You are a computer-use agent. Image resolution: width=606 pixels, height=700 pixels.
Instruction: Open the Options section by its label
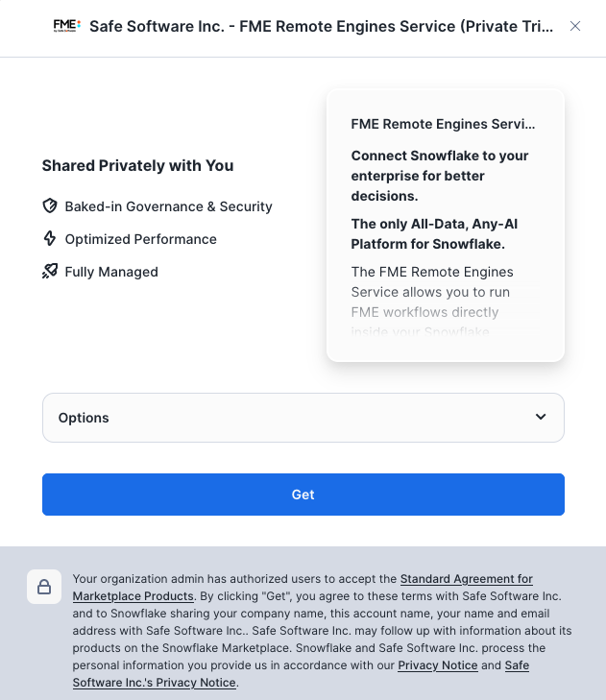pos(84,418)
